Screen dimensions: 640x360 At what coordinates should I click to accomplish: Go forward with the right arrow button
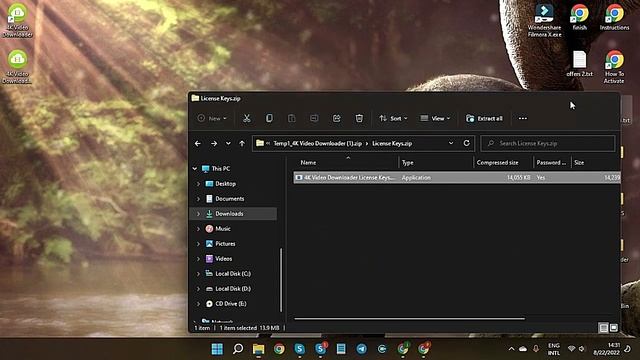pyautogui.click(x=214, y=144)
